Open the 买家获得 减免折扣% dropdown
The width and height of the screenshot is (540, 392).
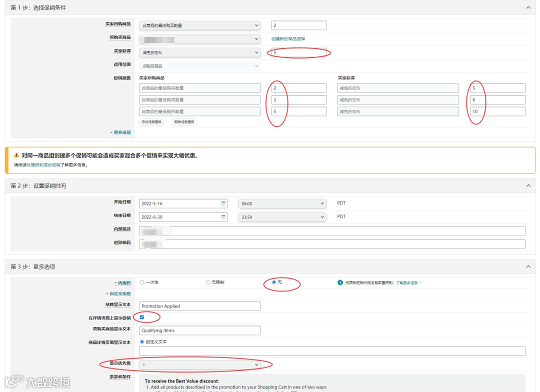click(199, 52)
